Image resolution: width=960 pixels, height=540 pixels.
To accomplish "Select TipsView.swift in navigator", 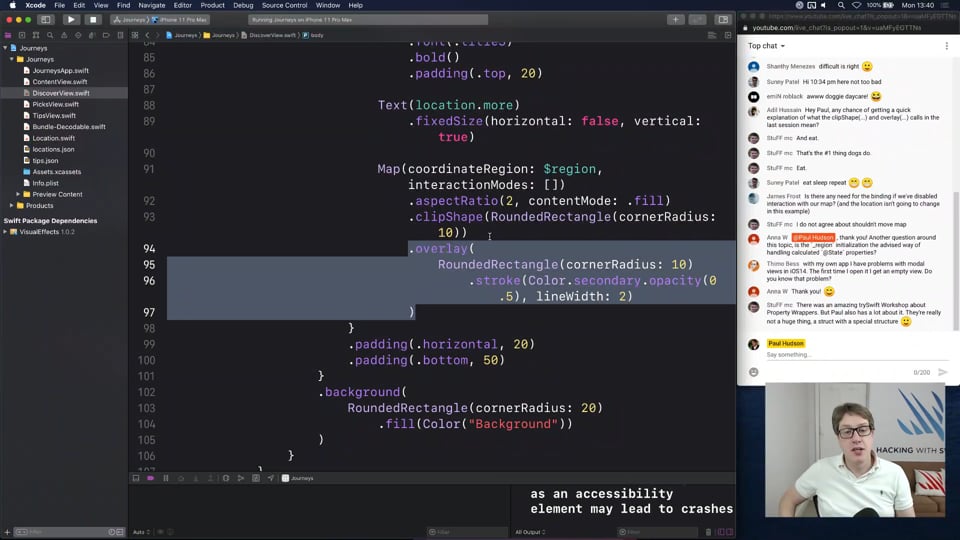I will pyautogui.click(x=54, y=116).
